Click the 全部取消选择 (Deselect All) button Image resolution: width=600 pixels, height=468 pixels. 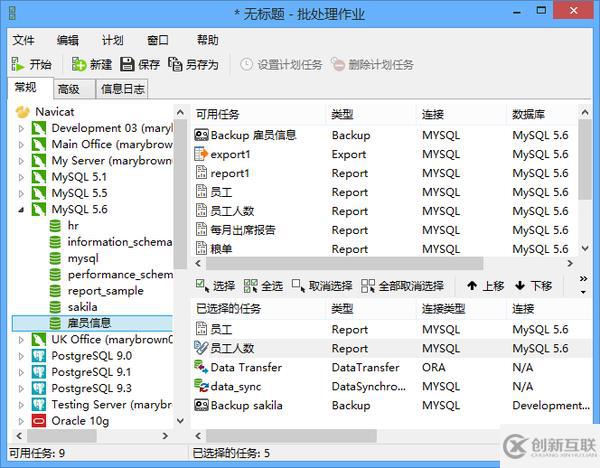pyautogui.click(x=403, y=286)
